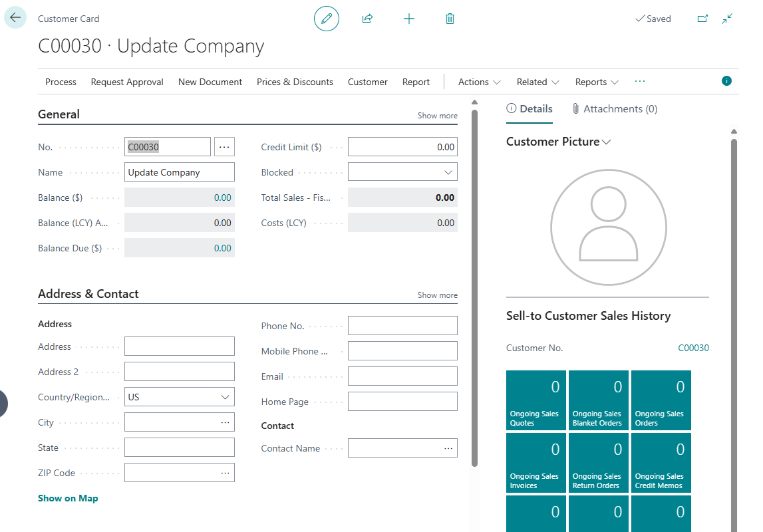This screenshot has width=763, height=532.
Task: Show more fields in General section
Action: [438, 116]
